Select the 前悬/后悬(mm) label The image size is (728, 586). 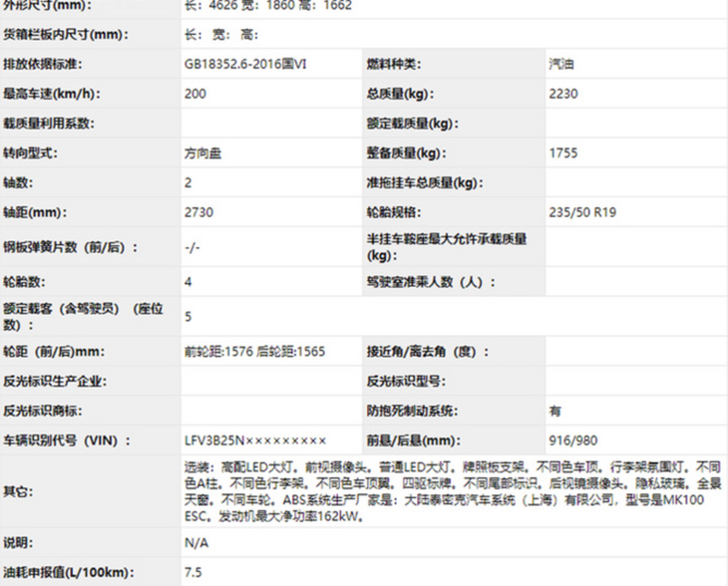coord(413,440)
